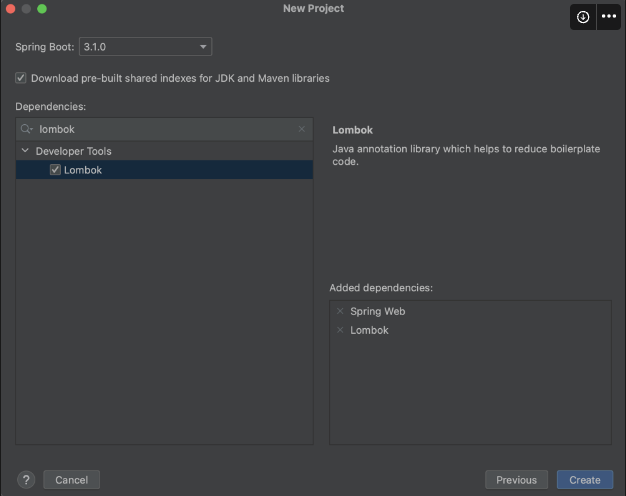The width and height of the screenshot is (626, 496).
Task: Uncheck the Lombok dependency checkbox
Action: (x=55, y=170)
